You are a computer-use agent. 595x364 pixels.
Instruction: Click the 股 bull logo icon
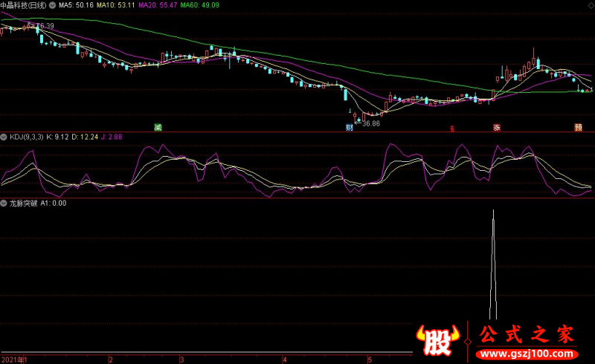438,340
